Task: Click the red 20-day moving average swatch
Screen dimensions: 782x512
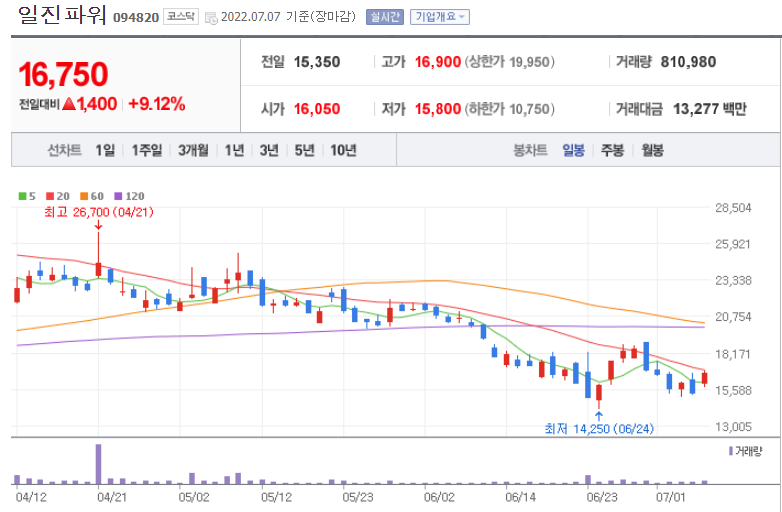Action: (49, 196)
